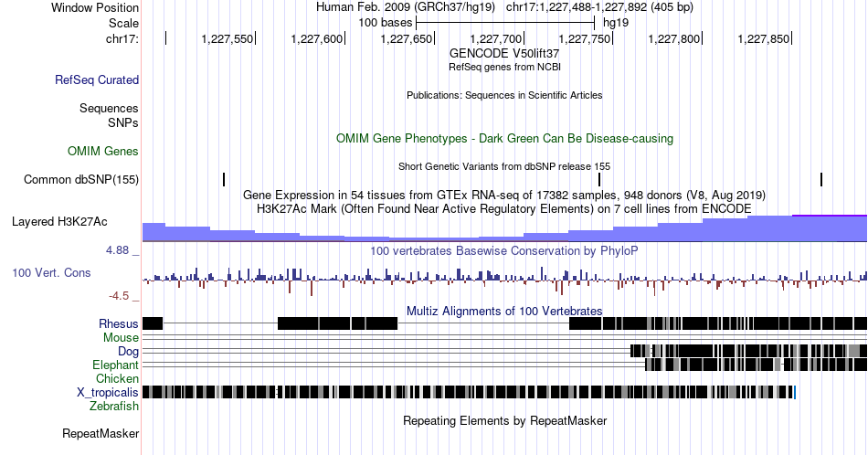
Task: Click Publications: Sequences in Scientific Articles title
Action: (x=504, y=95)
